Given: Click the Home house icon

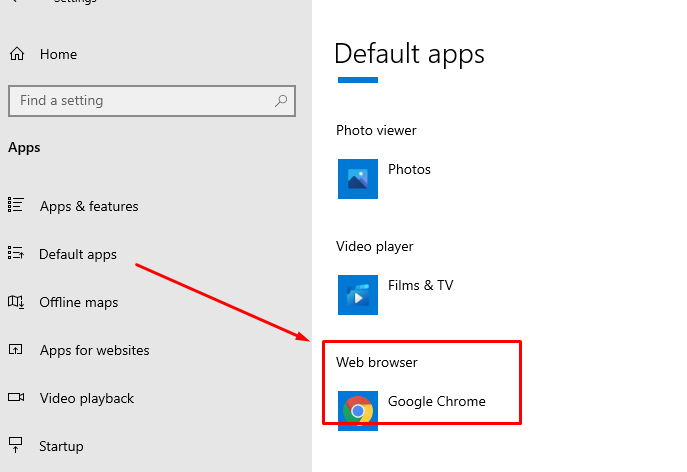Looking at the screenshot, I should tap(16, 54).
